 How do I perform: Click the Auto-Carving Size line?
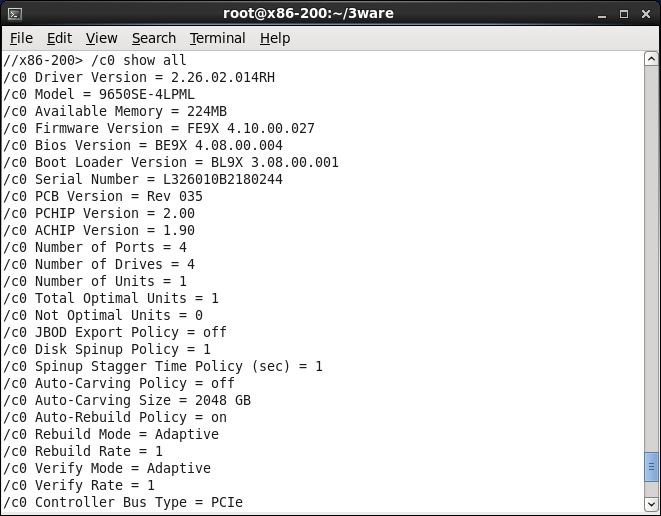[127, 400]
